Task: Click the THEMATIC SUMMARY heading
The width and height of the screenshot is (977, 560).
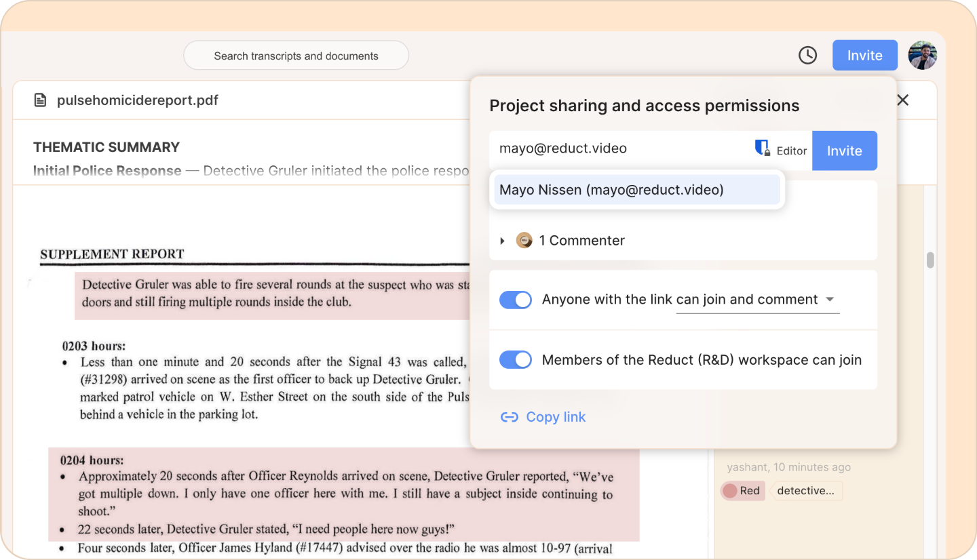Action: click(x=107, y=147)
